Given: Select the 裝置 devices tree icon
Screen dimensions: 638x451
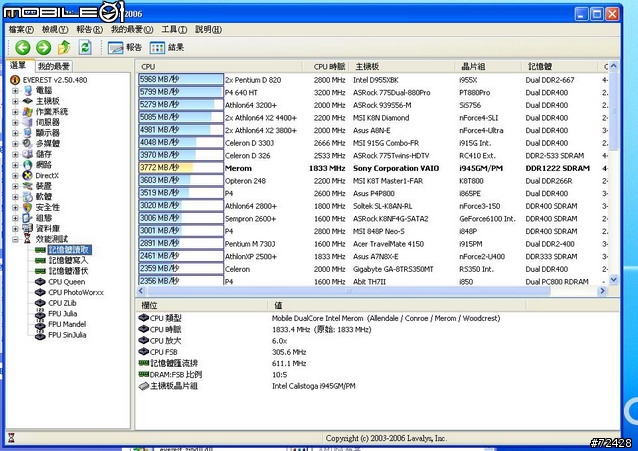Looking at the screenshot, I should (28, 186).
